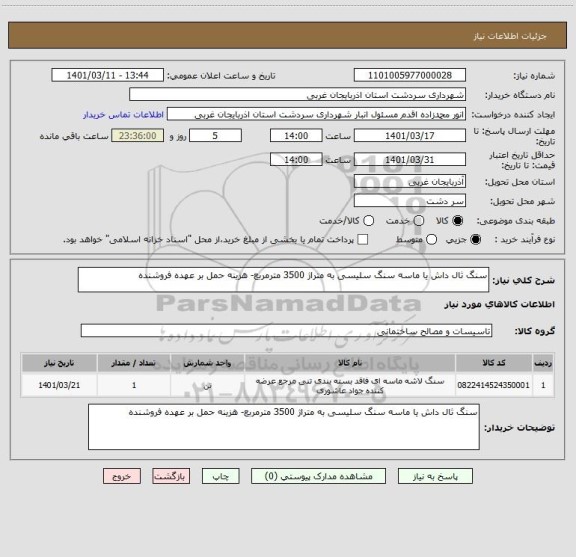Select the متوسط purchase type radio
The height and width of the screenshot is (557, 576).
(431, 240)
